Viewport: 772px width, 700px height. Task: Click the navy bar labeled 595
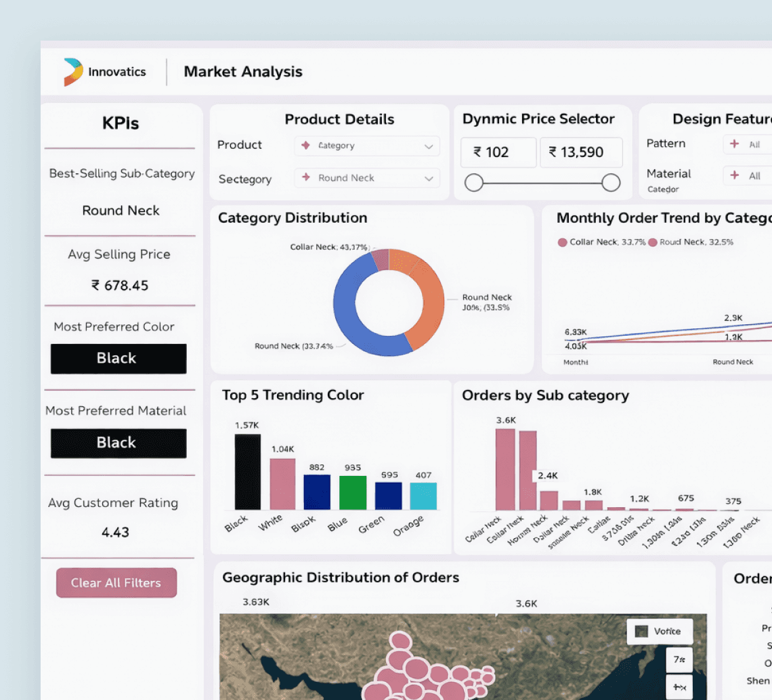tap(389, 496)
